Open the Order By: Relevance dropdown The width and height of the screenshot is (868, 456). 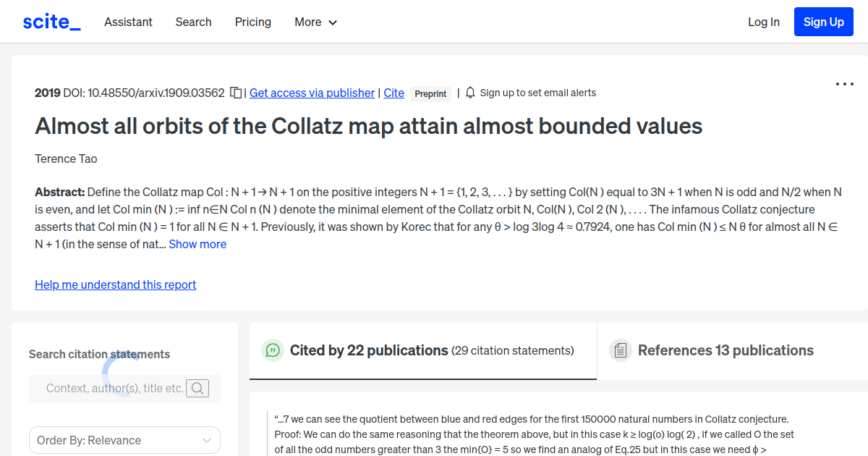[124, 440]
